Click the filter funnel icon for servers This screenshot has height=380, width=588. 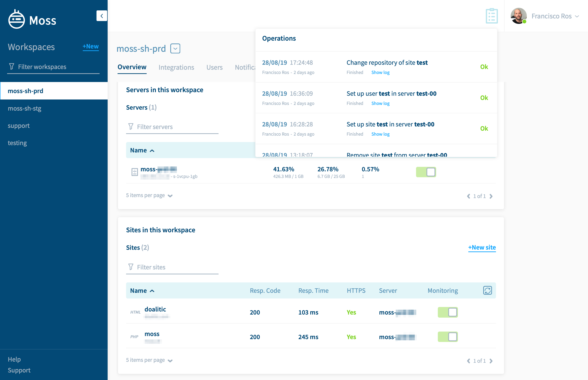coord(131,127)
